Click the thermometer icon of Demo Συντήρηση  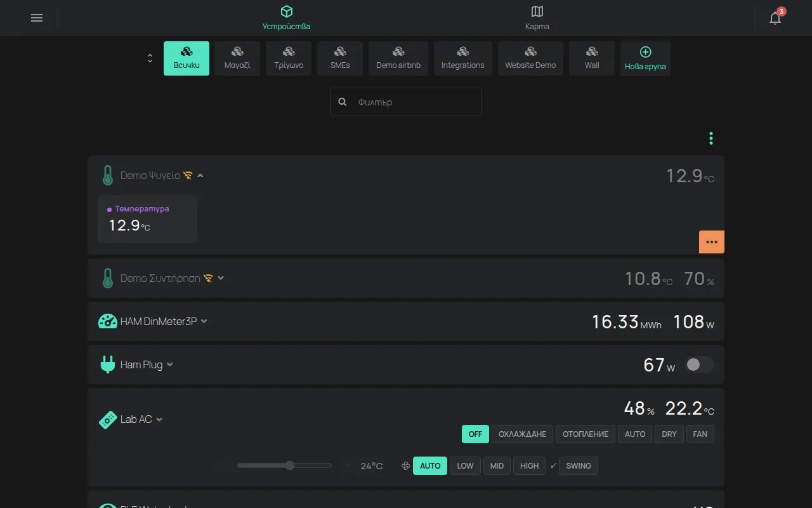(108, 278)
